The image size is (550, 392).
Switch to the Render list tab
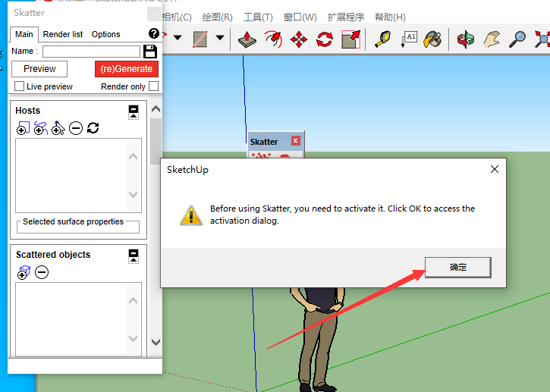63,34
